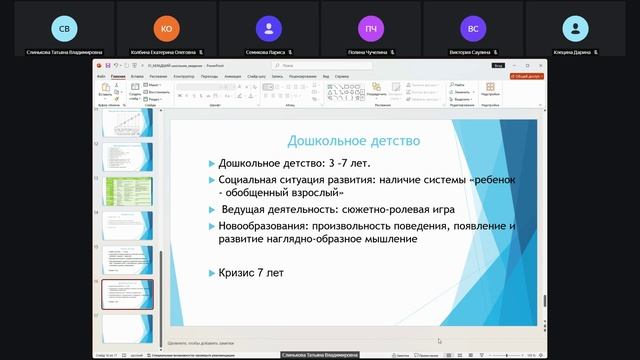
Task: Switch to the Animations (Анимация) tab
Action: click(x=233, y=76)
